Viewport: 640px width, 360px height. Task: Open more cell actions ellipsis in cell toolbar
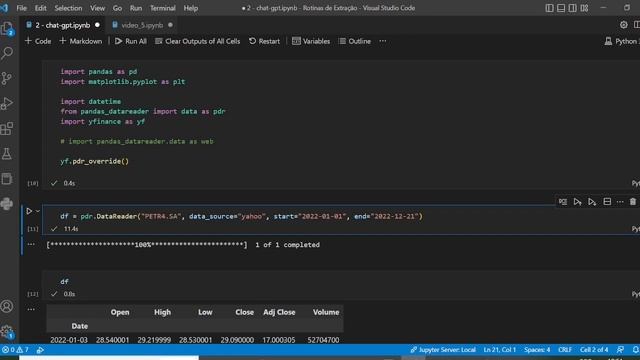coord(620,202)
